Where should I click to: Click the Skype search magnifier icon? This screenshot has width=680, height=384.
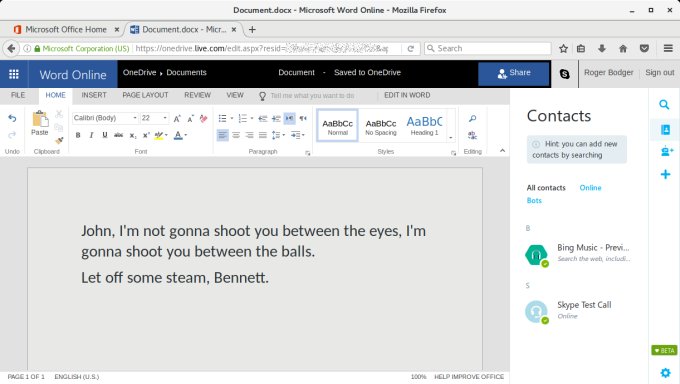tap(664, 105)
